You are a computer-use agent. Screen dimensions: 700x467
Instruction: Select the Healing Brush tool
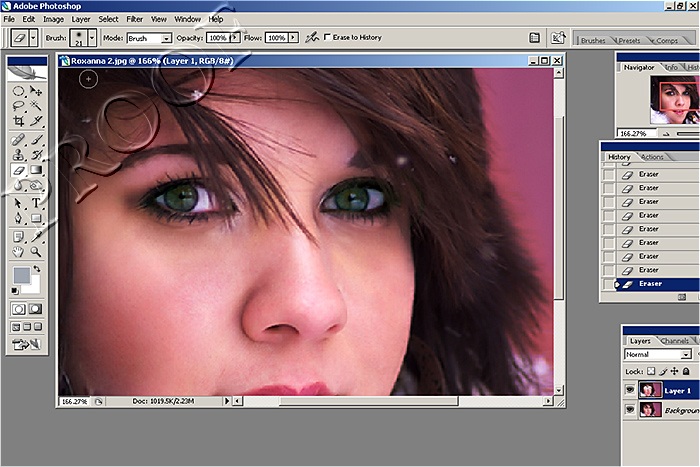[x=18, y=140]
